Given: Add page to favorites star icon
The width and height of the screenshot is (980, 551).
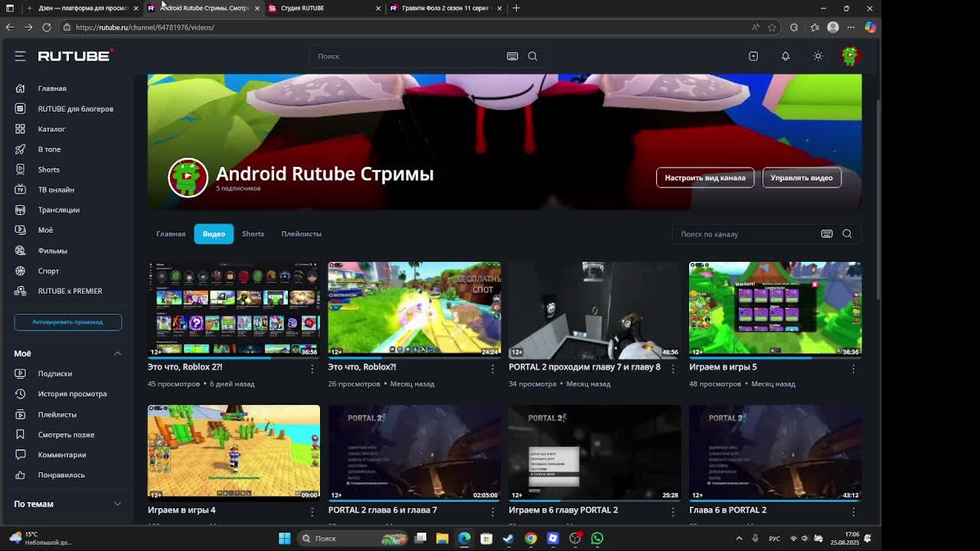Looking at the screenshot, I should coord(773,28).
